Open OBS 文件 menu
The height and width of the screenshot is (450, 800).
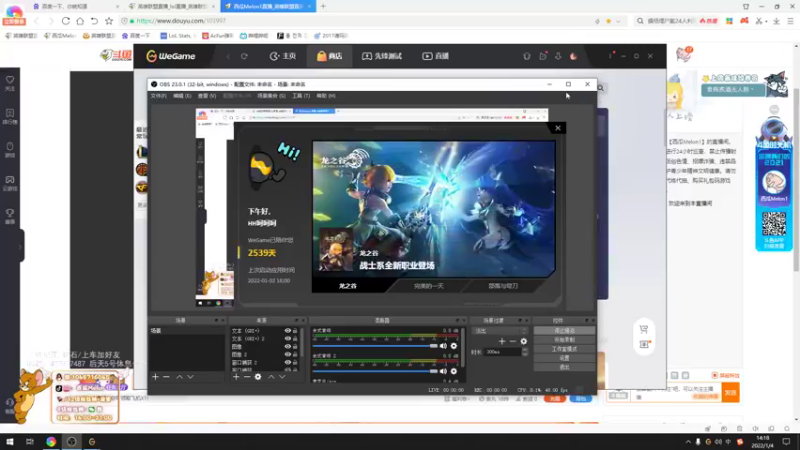[158, 96]
